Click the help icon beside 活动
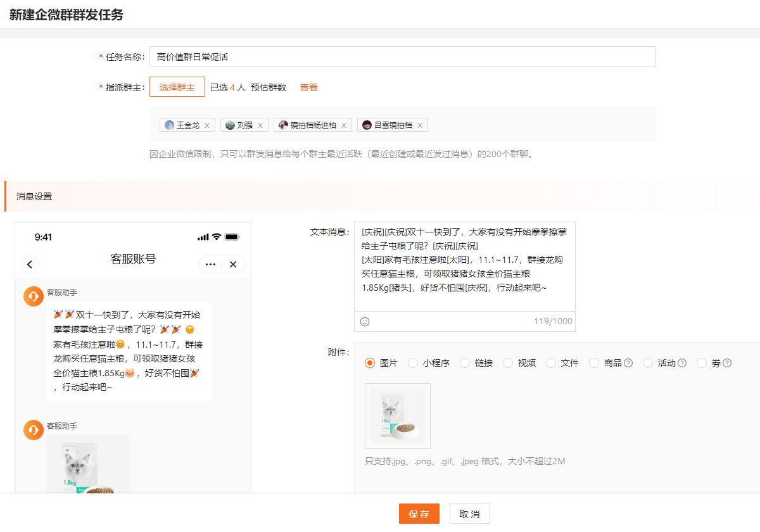760x532 pixels. (682, 363)
